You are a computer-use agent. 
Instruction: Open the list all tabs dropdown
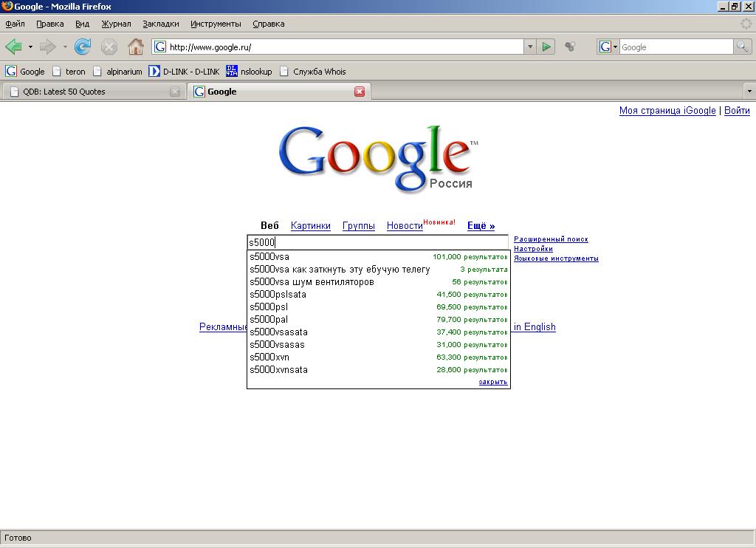click(749, 92)
